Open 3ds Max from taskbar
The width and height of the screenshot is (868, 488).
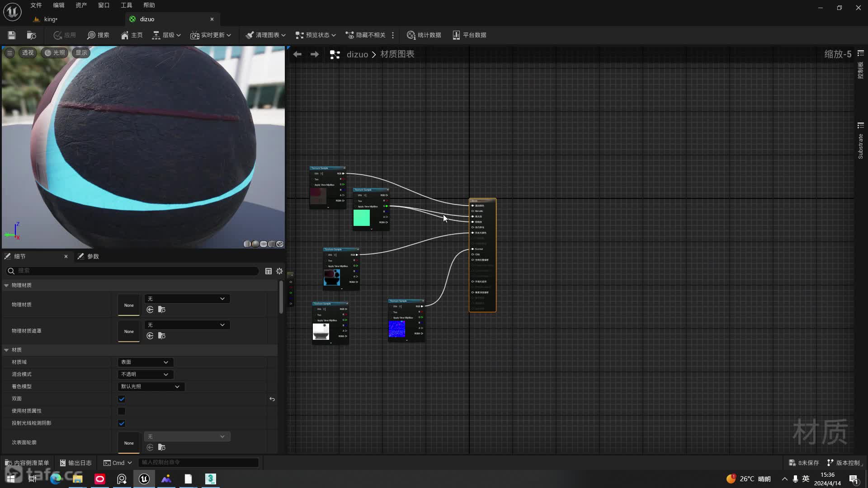[x=211, y=479]
